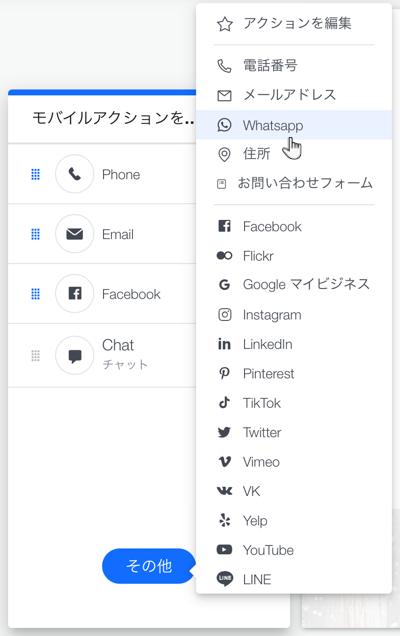The image size is (400, 636).
Task: Click the gray drag handle beside Chat
Action: tap(36, 356)
